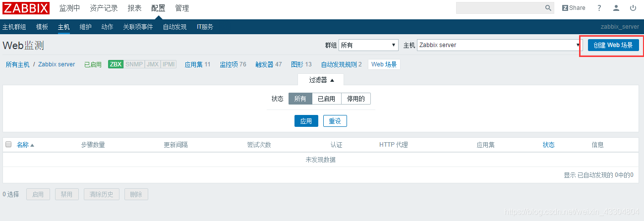Click the HTTP 代理 column header
Screen dimensions: 644x221
[x=394, y=145]
